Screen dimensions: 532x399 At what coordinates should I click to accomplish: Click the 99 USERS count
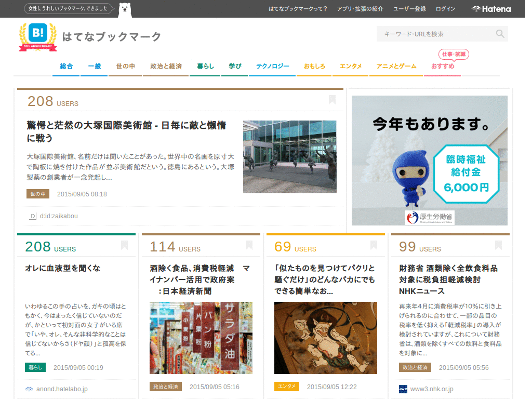coord(420,247)
